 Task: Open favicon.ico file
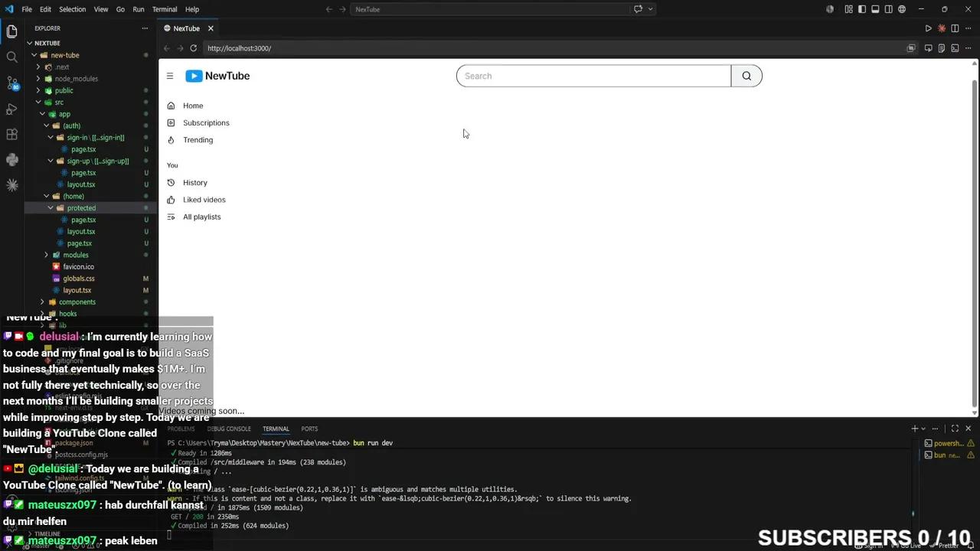coord(78,267)
